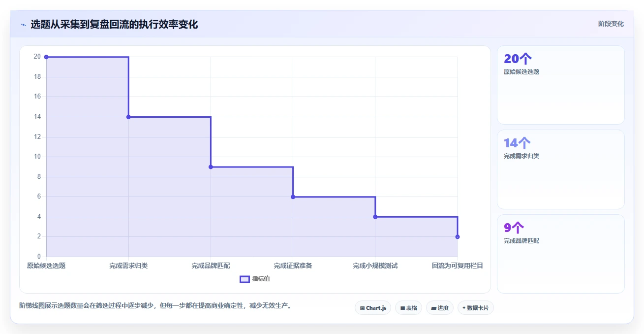Click the data point at 原始候选选题
This screenshot has height=334, width=644.
(46, 57)
